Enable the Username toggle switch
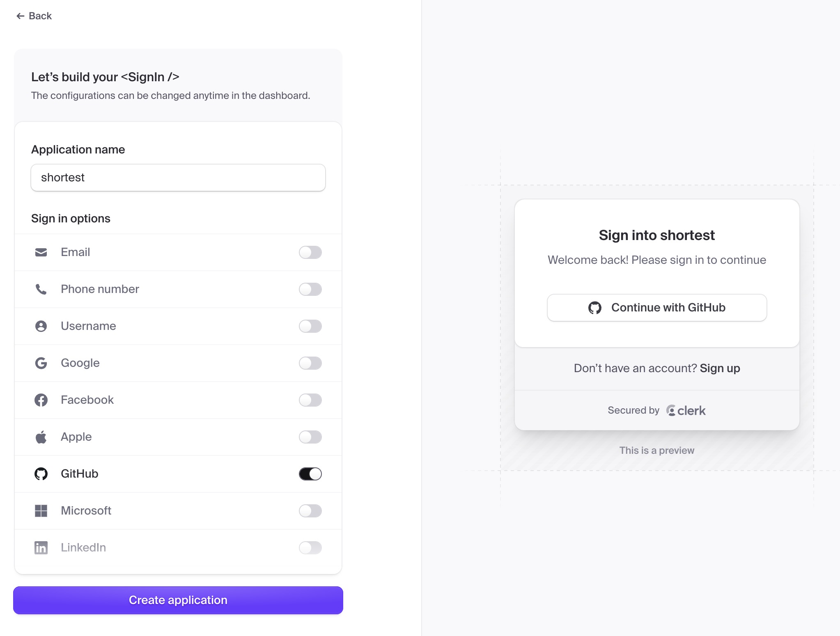 [310, 326]
